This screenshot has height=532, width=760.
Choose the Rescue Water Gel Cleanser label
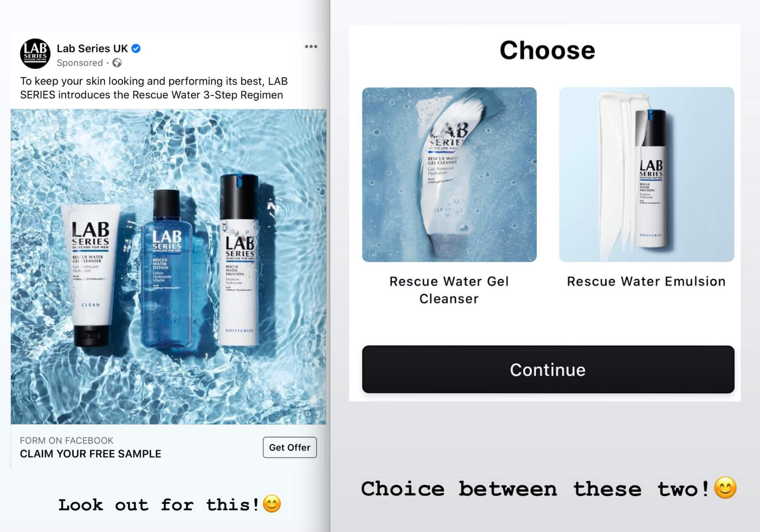(449, 290)
